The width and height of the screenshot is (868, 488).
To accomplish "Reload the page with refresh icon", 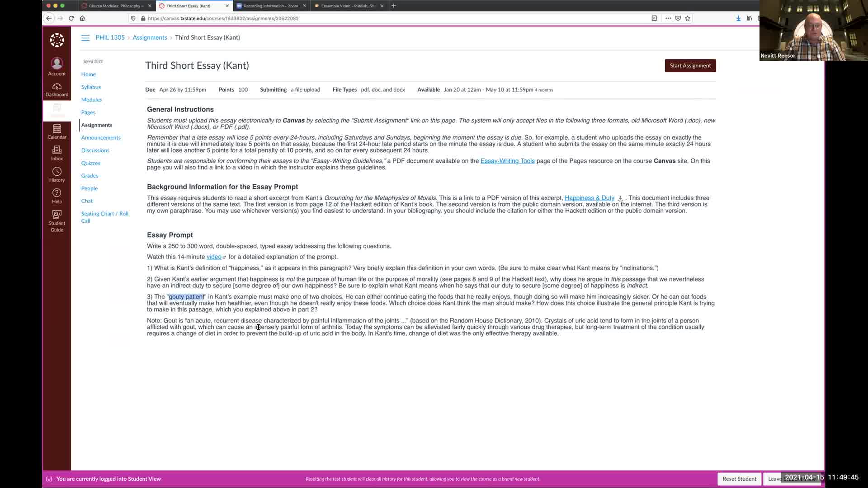I will (x=71, y=18).
